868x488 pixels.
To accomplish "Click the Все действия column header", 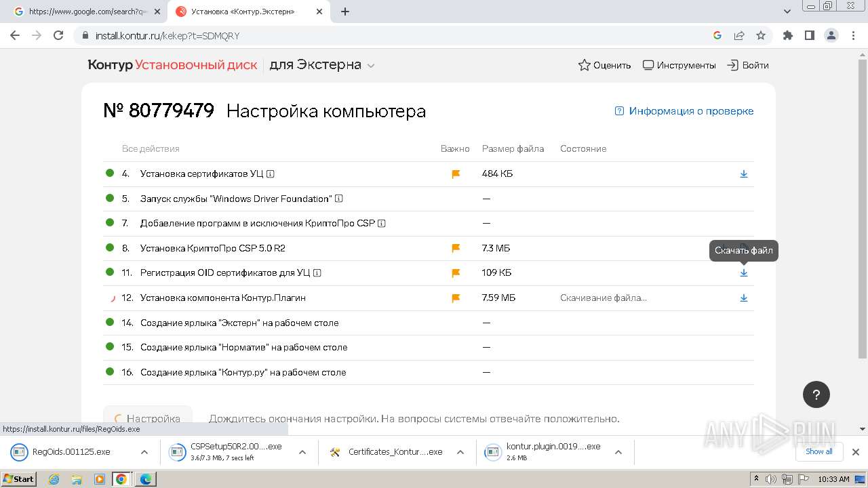I will pyautogui.click(x=151, y=148).
